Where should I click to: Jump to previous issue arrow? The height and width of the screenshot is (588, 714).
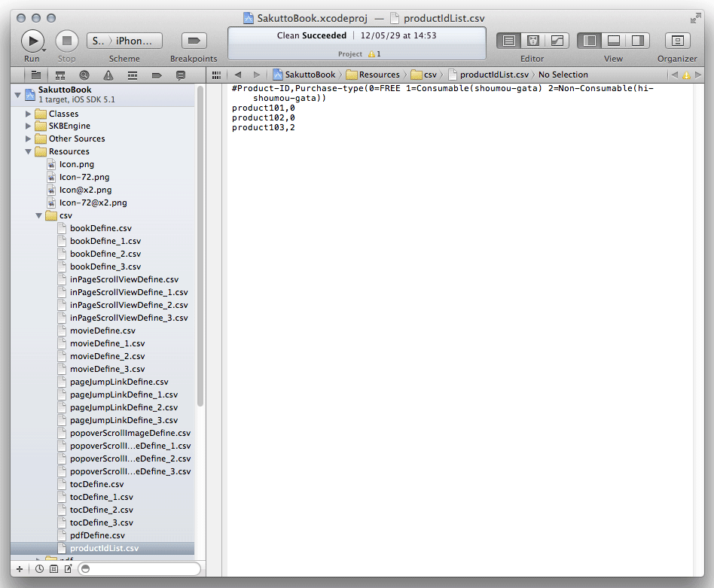tap(674, 75)
